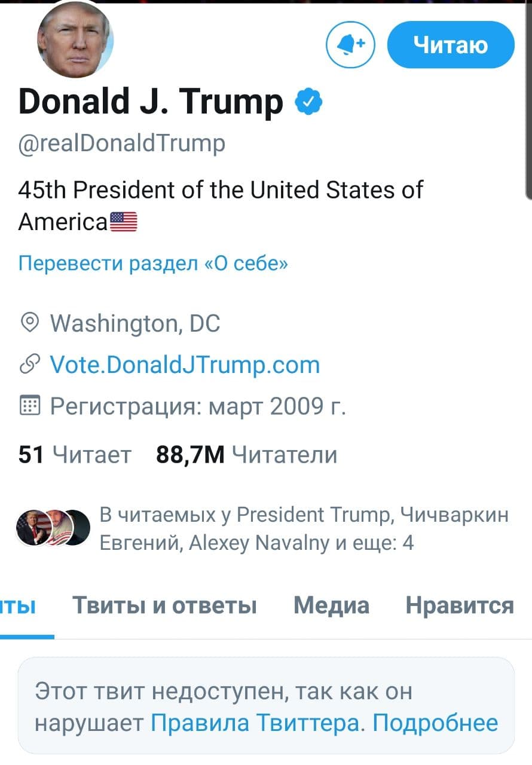Tap the calendar registration icon
532x765 pixels.
coord(29,406)
